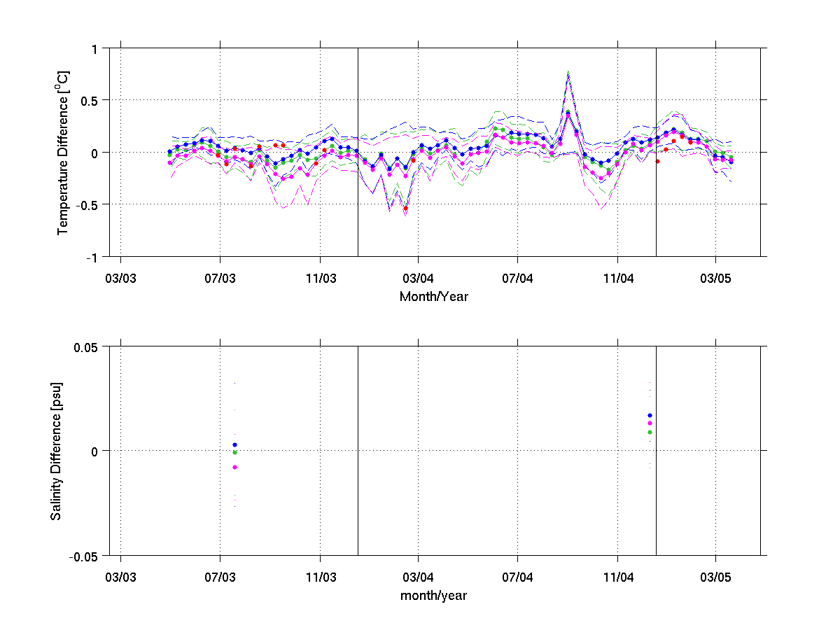This screenshot has width=840, height=630.
Task: Select the blue salinity marker near 07/03
Action: [x=235, y=445]
